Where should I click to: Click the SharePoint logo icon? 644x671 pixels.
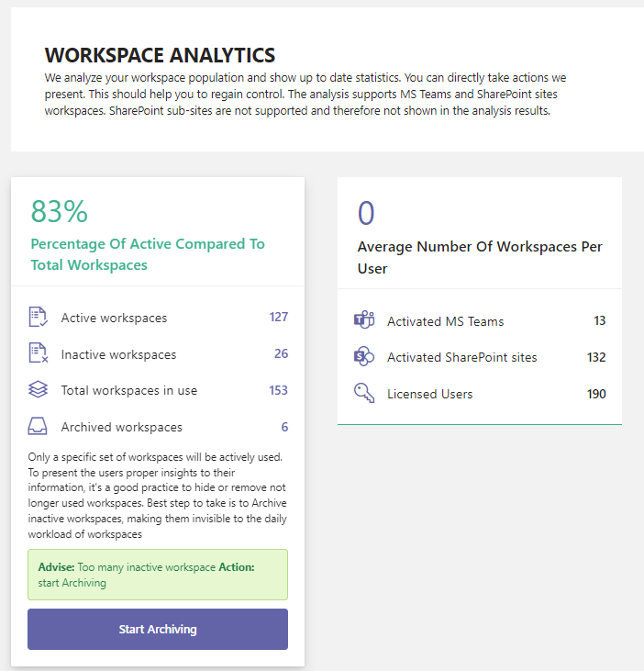[x=364, y=356]
